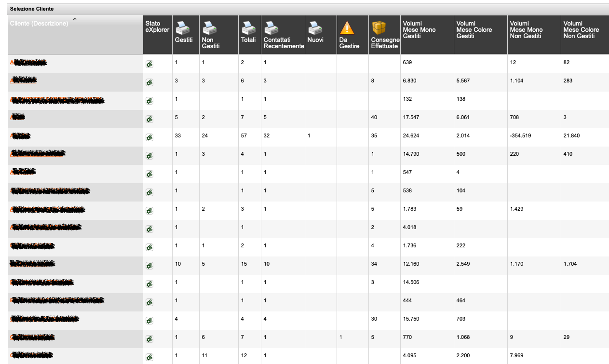Viewport: 609px width, 364px height.
Task: Click the Da Gestire warning triangle icon
Action: [347, 28]
